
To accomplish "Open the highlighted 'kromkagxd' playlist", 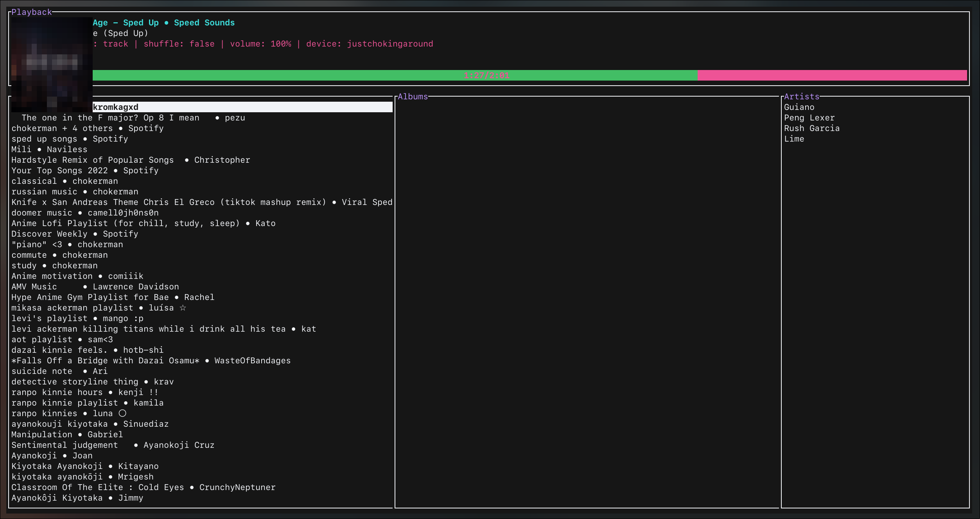I will pyautogui.click(x=115, y=107).
